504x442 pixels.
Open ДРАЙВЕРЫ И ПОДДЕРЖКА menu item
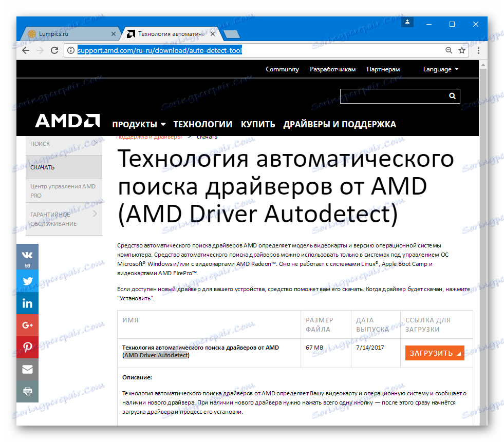point(340,124)
